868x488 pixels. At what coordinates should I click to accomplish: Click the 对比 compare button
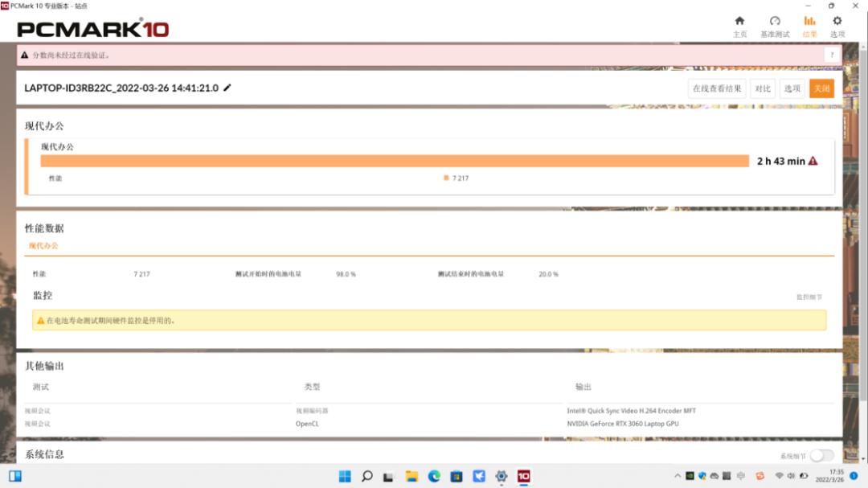click(763, 88)
